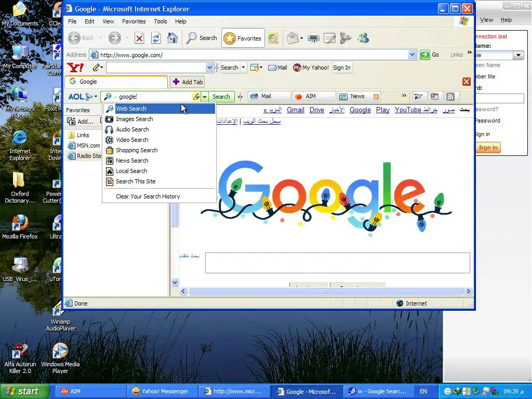Click into the Google search box

pos(338,262)
